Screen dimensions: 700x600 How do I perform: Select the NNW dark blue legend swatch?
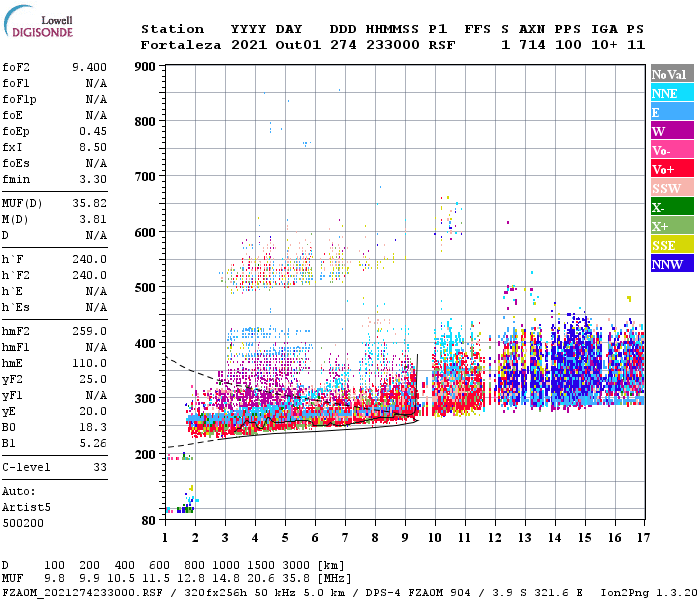pos(672,263)
